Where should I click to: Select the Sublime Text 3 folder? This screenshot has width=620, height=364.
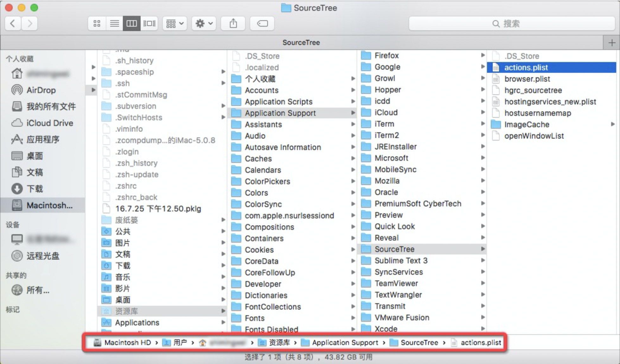(401, 260)
